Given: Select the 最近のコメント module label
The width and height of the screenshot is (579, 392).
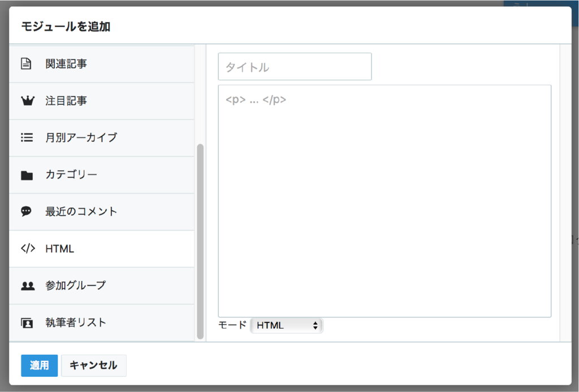Looking at the screenshot, I should click(81, 211).
